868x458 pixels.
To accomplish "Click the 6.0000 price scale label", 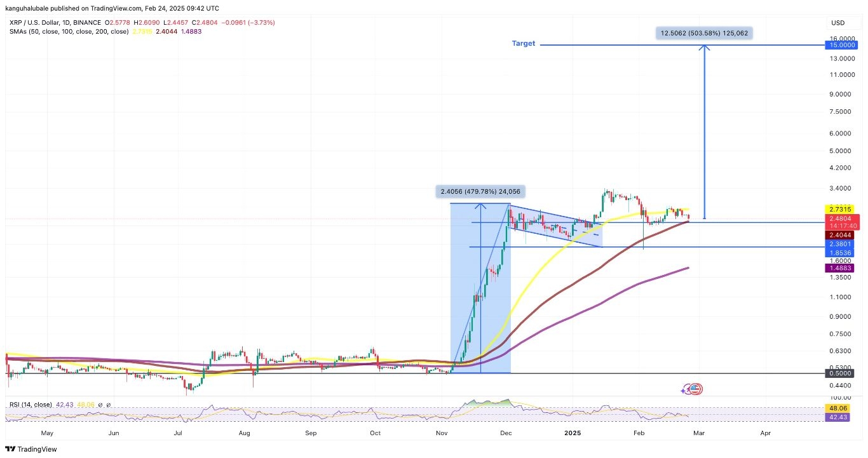I will point(840,134).
